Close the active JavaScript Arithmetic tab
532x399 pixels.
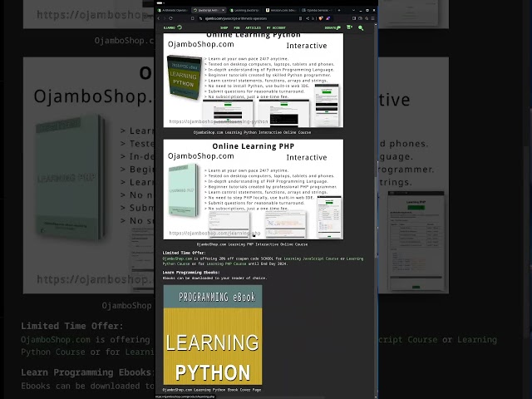point(223,10)
